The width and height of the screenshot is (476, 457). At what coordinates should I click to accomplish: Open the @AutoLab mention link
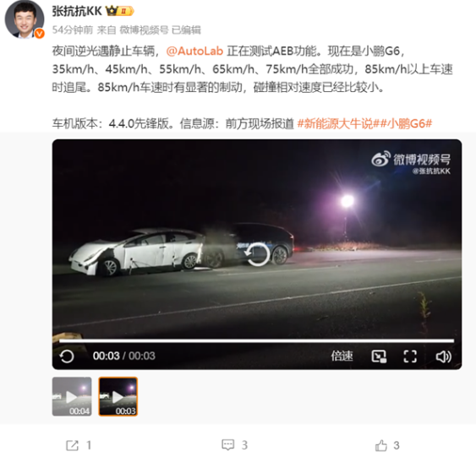coord(194,51)
